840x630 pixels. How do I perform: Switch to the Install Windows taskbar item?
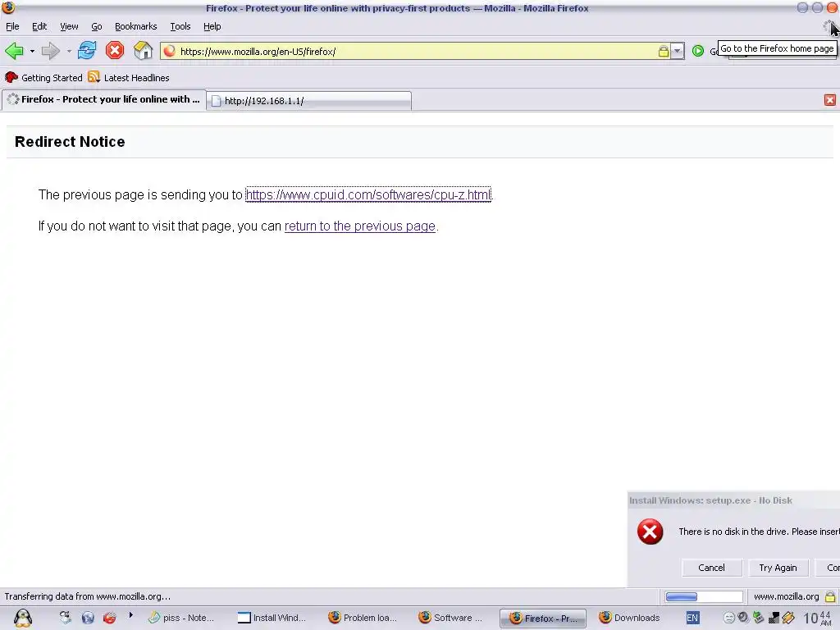(272, 618)
